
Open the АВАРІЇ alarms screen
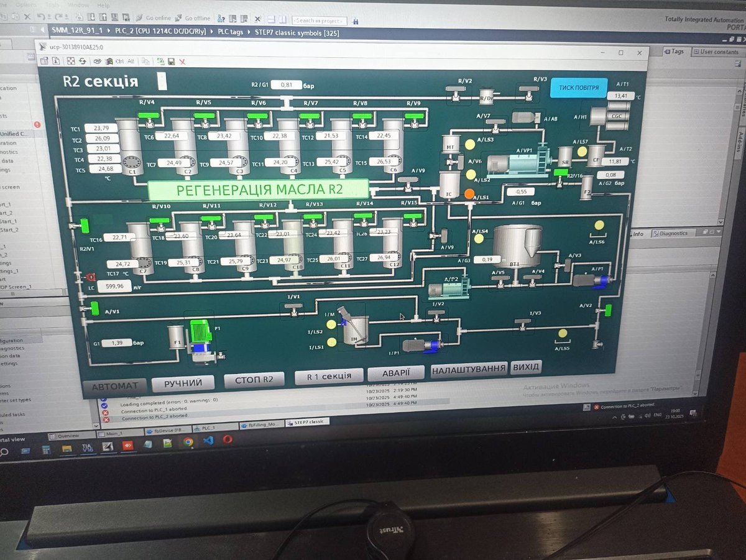pos(396,373)
